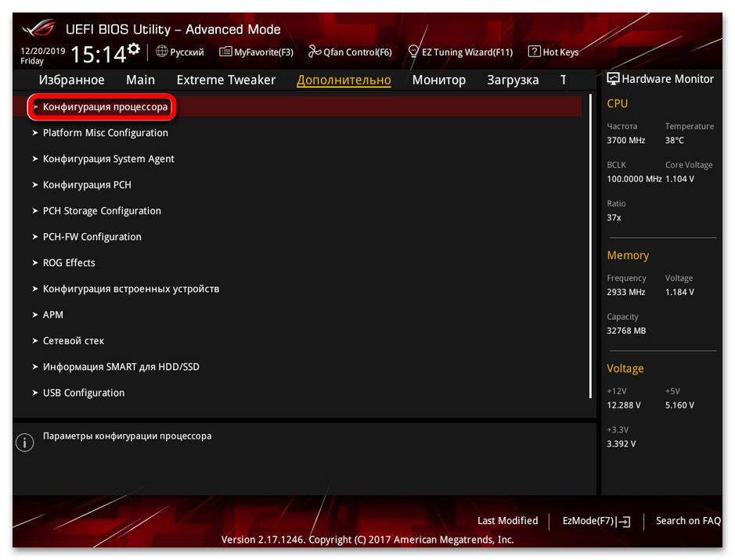Screen dimensions: 735x560
Task: Click memory voltage 1.184 V
Action: 679,293
